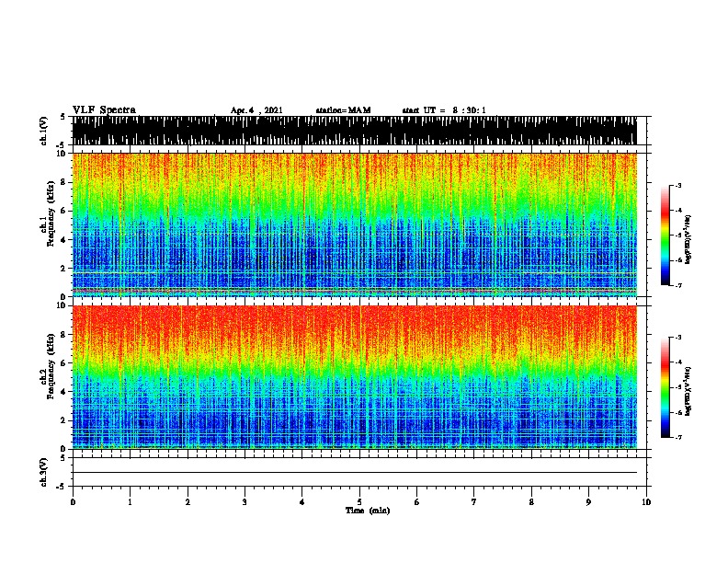Image resolution: width=728 pixels, height=563 pixels.
Task: Click time axis tick label '5'
Action: click(x=359, y=502)
